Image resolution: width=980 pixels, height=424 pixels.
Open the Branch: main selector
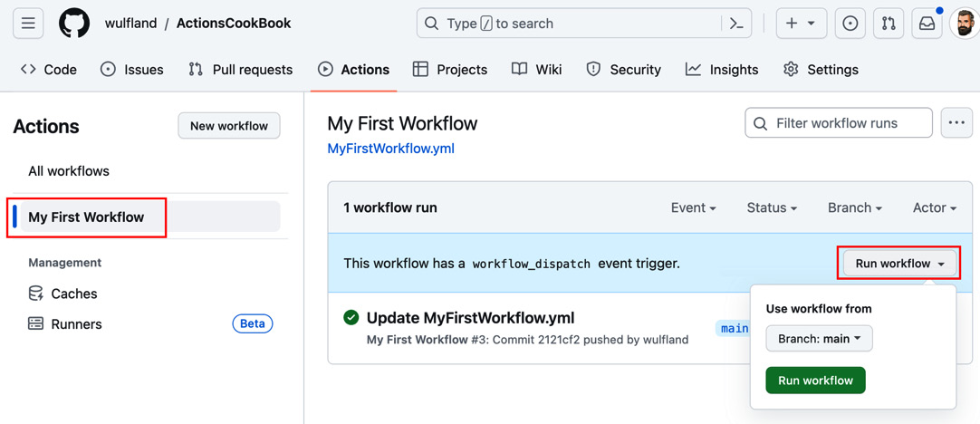pos(819,339)
